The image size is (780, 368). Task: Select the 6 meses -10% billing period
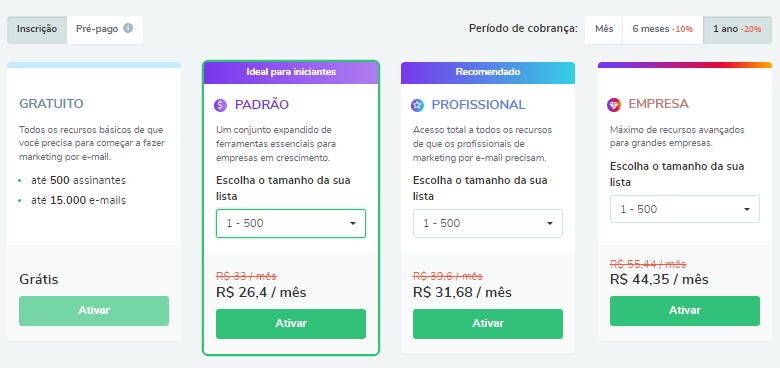663,30
